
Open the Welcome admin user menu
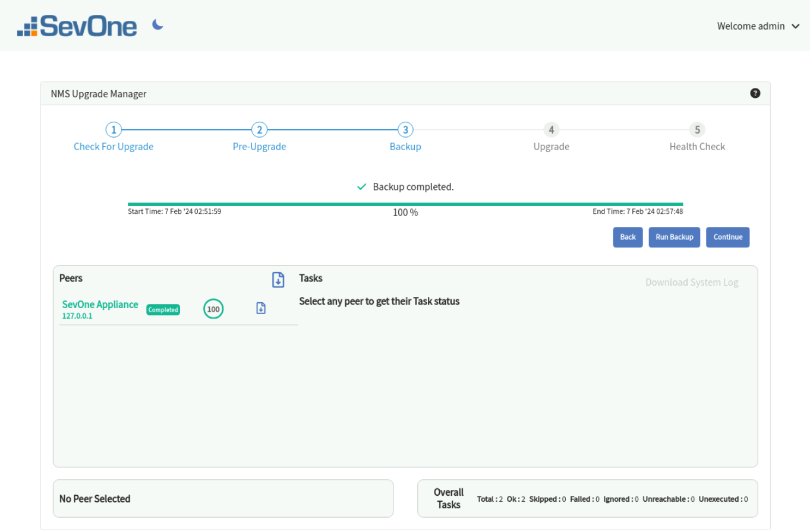(x=758, y=26)
